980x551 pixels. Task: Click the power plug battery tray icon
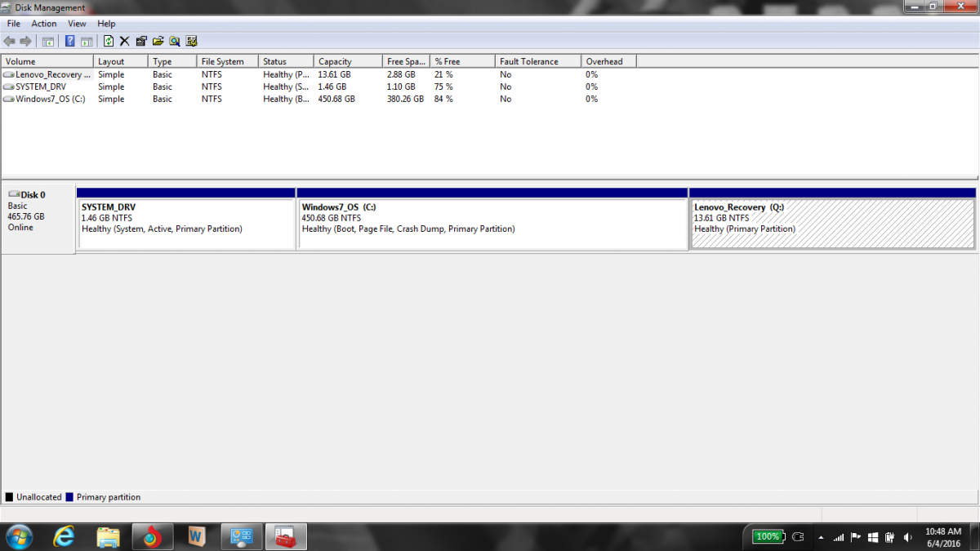[889, 537]
